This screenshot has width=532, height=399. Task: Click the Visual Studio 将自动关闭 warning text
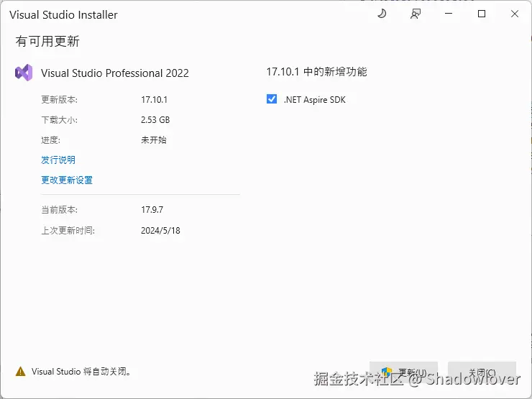click(x=81, y=372)
